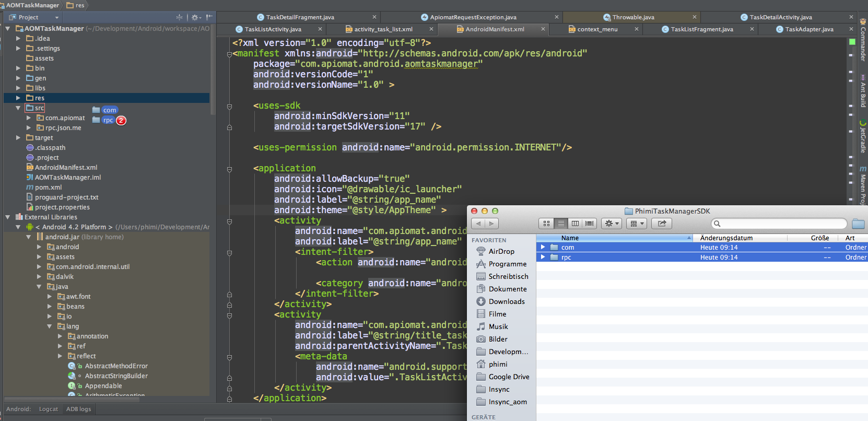Open the Appendable interface
868x421 pixels.
[x=95, y=386]
